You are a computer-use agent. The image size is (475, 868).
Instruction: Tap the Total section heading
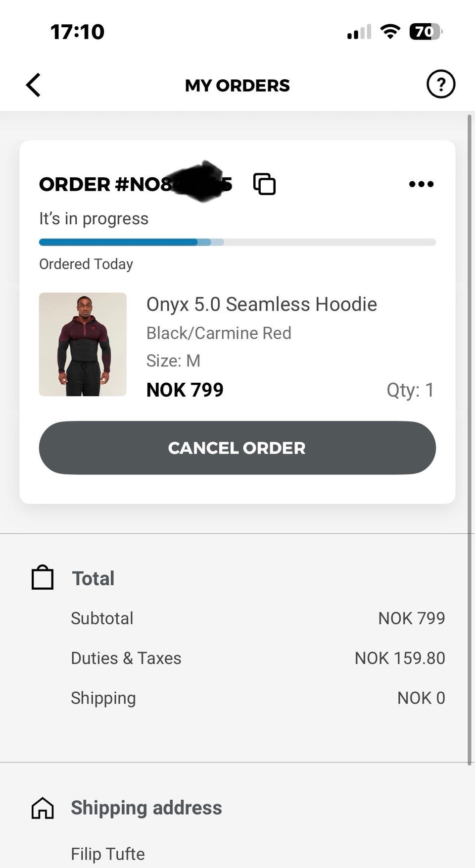tap(93, 578)
